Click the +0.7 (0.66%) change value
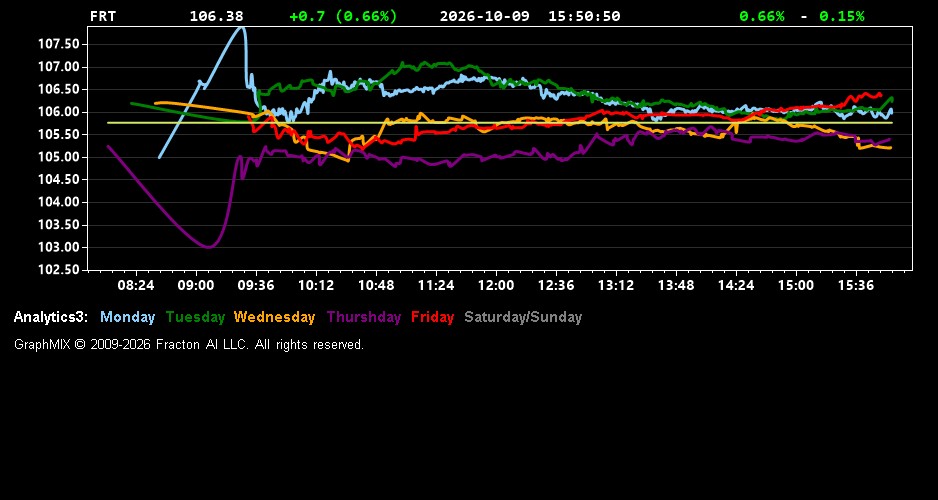The image size is (938, 500). tap(343, 16)
